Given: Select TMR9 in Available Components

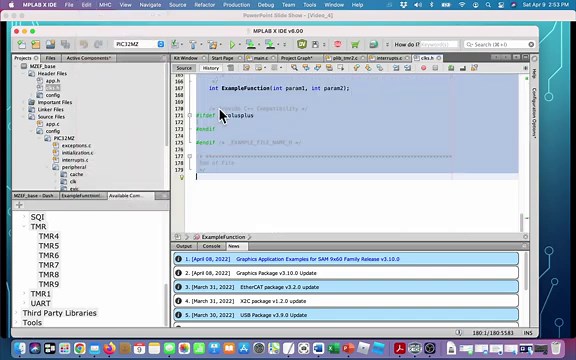Looking at the screenshot, I should click(x=49, y=284).
